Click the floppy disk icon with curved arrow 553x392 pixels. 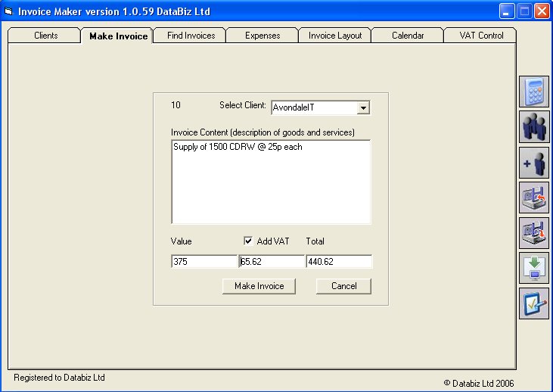pyautogui.click(x=533, y=198)
